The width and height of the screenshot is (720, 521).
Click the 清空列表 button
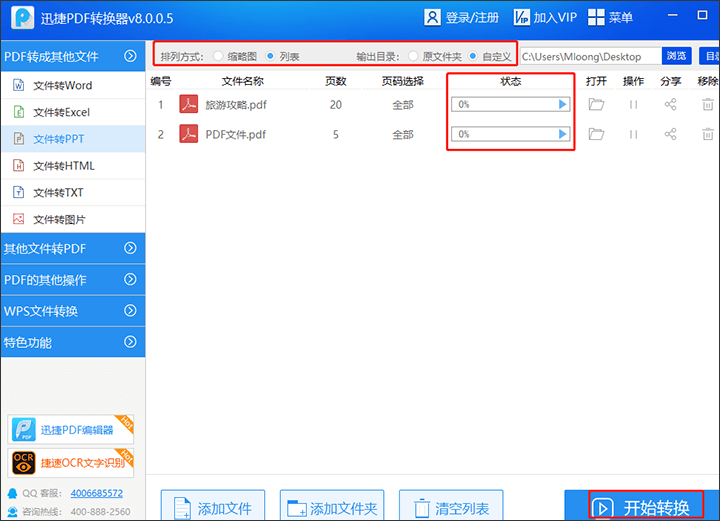[x=451, y=506]
